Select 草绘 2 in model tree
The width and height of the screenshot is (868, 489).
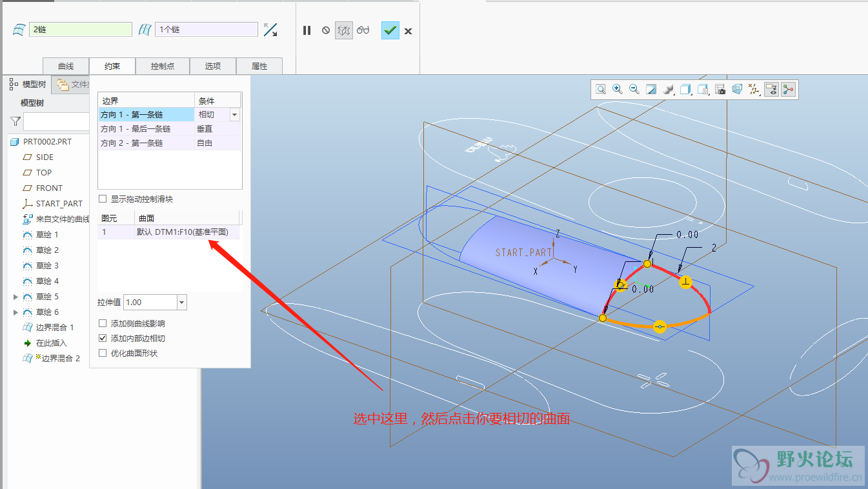click(x=41, y=250)
